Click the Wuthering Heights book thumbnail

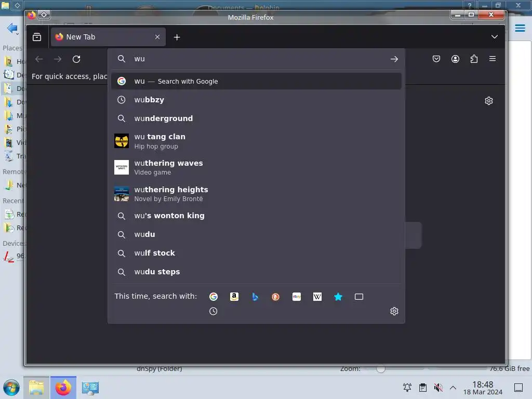[x=122, y=194]
